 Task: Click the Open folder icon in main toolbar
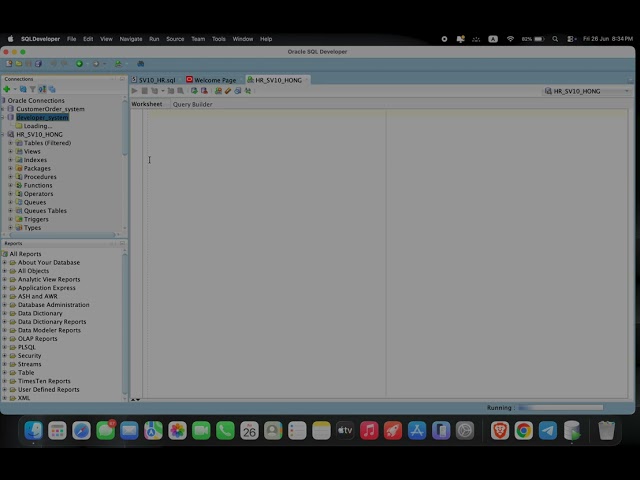pos(19,64)
